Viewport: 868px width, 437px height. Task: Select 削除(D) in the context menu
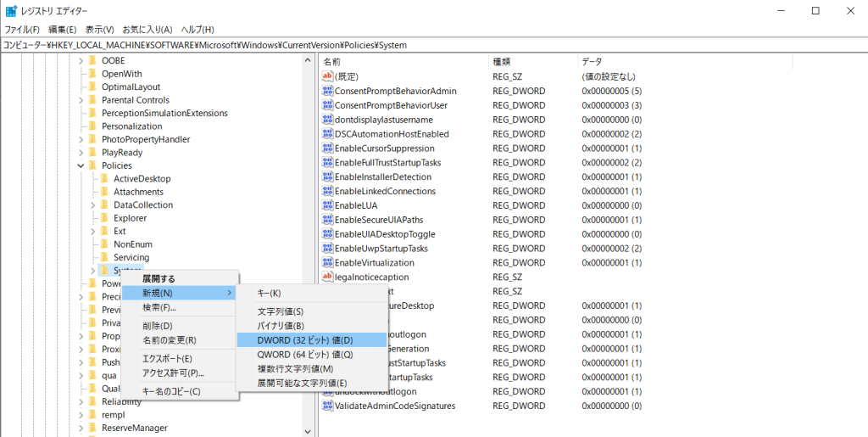[x=180, y=326]
